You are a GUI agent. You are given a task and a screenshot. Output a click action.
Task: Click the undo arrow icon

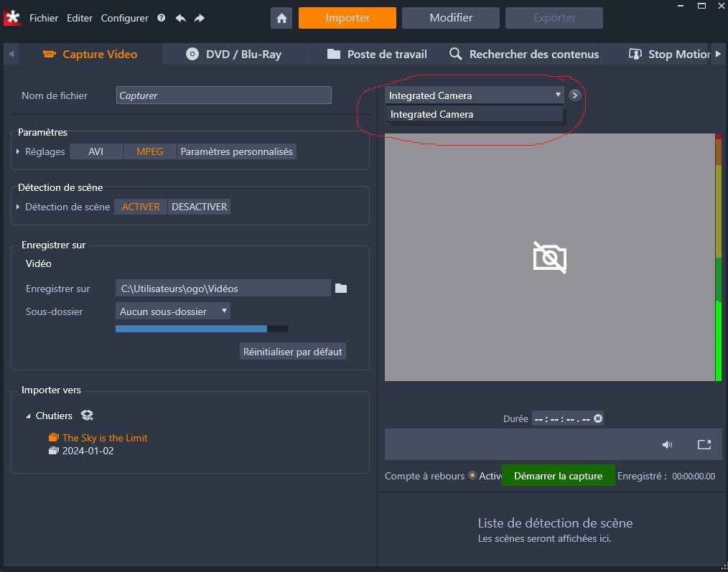click(x=181, y=18)
